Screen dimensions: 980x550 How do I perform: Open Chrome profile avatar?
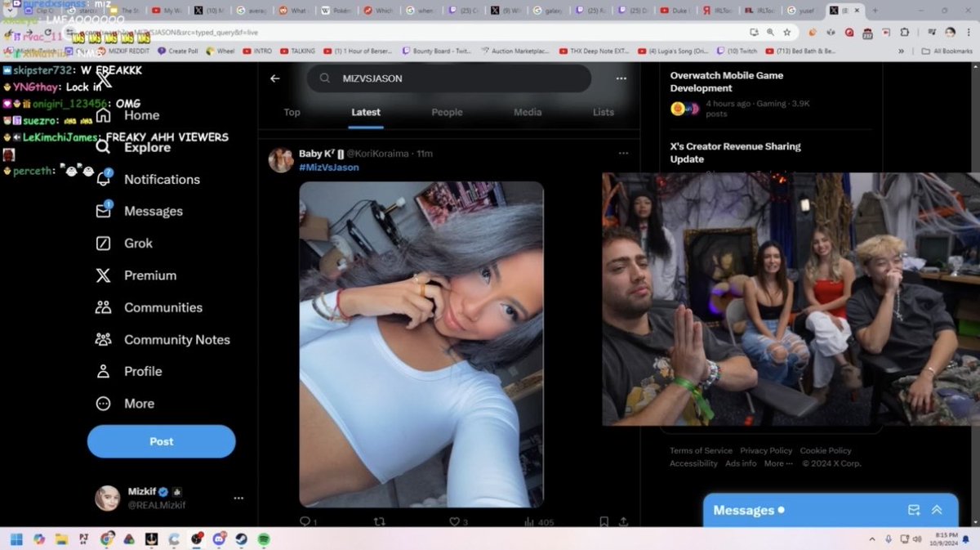pyautogui.click(x=950, y=32)
